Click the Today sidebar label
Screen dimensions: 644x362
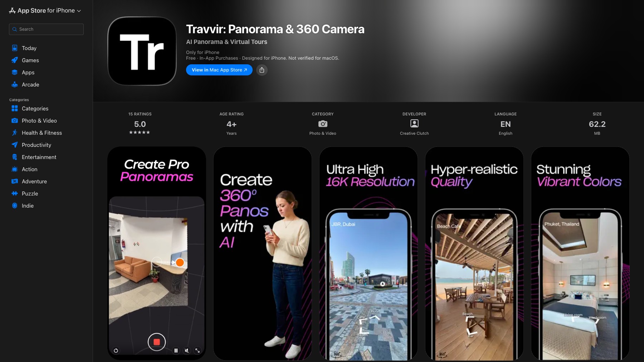point(29,48)
